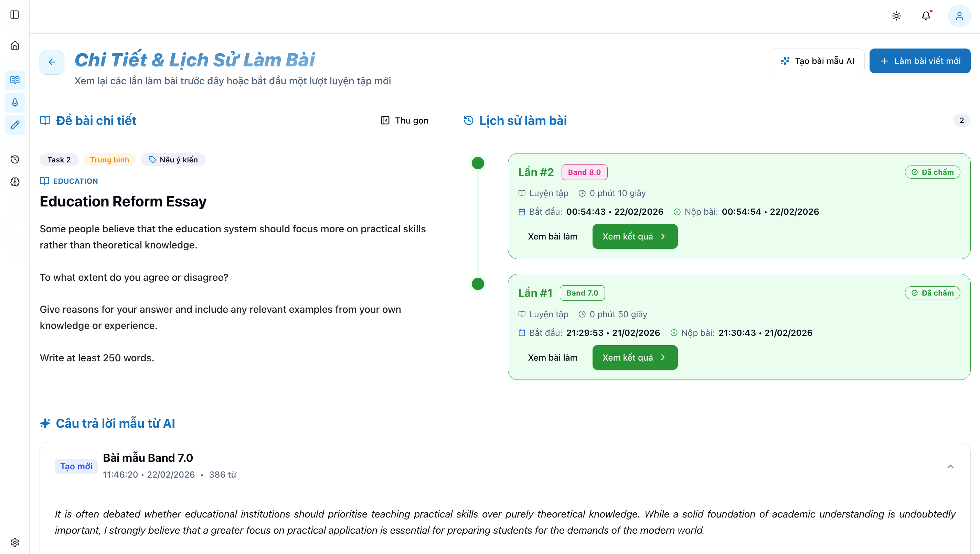This screenshot has height=554, width=980.
Task: Toggle the sidebar panel icon
Action: (x=14, y=14)
